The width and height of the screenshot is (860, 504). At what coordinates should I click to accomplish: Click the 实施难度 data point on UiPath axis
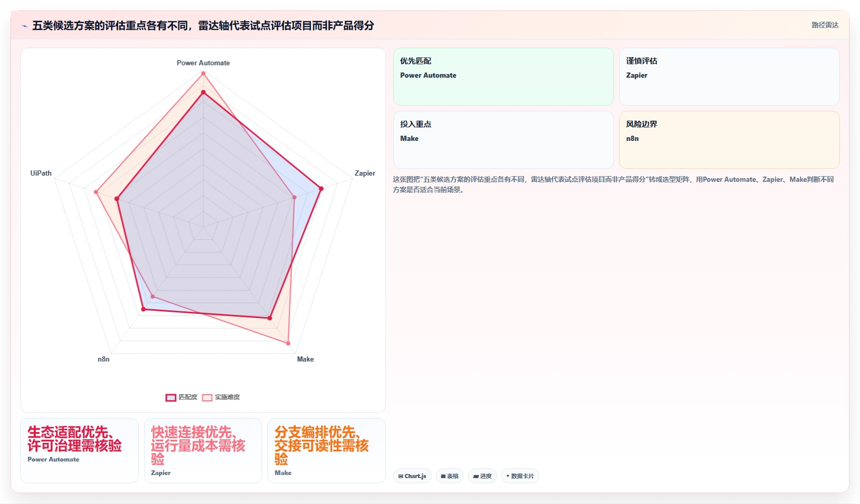[96, 192]
